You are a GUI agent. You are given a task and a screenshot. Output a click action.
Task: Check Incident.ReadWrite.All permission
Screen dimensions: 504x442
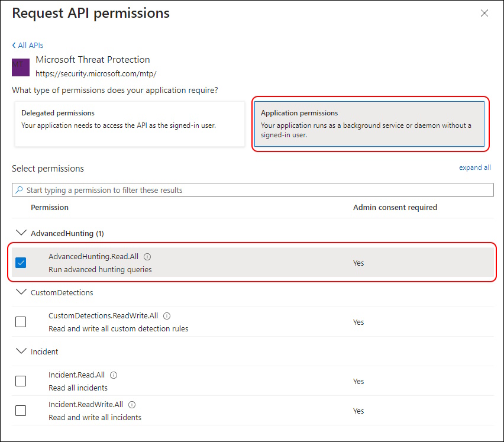click(x=21, y=411)
